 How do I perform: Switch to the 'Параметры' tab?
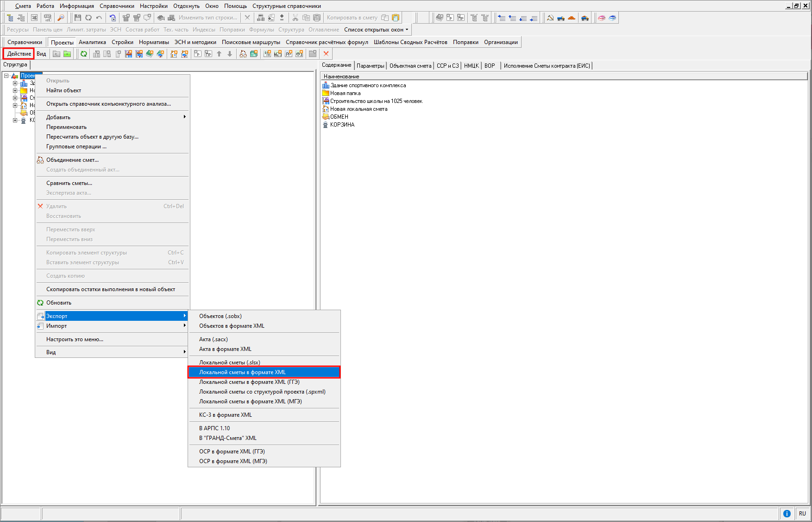(x=370, y=66)
